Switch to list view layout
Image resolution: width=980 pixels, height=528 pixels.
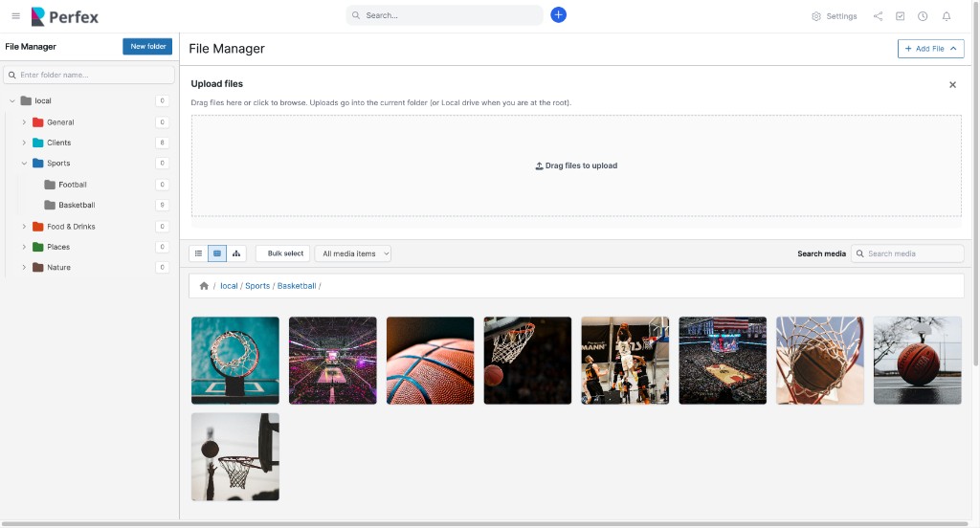pyautogui.click(x=198, y=253)
